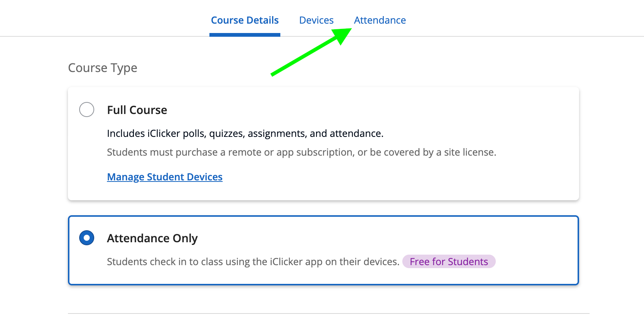Click the students check in description text

tap(253, 262)
